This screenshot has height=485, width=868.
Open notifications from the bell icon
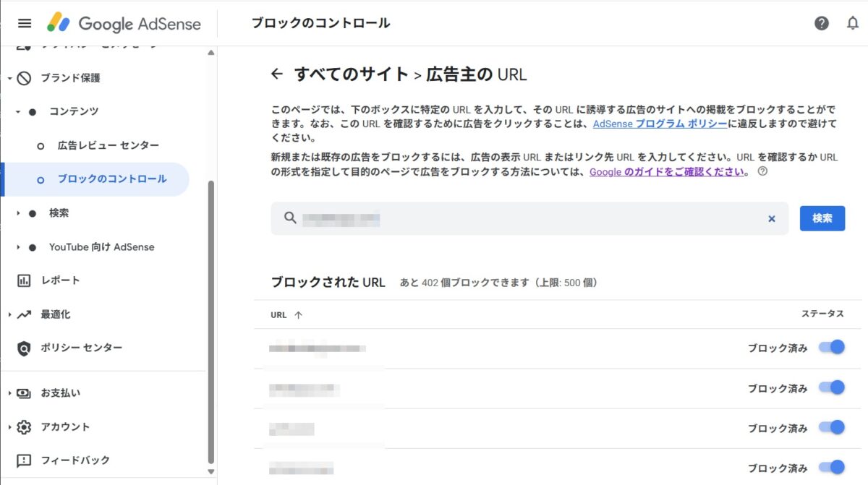(851, 23)
